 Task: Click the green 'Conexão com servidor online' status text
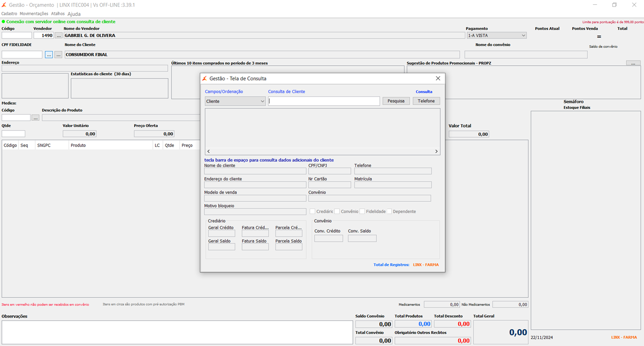[x=60, y=22]
